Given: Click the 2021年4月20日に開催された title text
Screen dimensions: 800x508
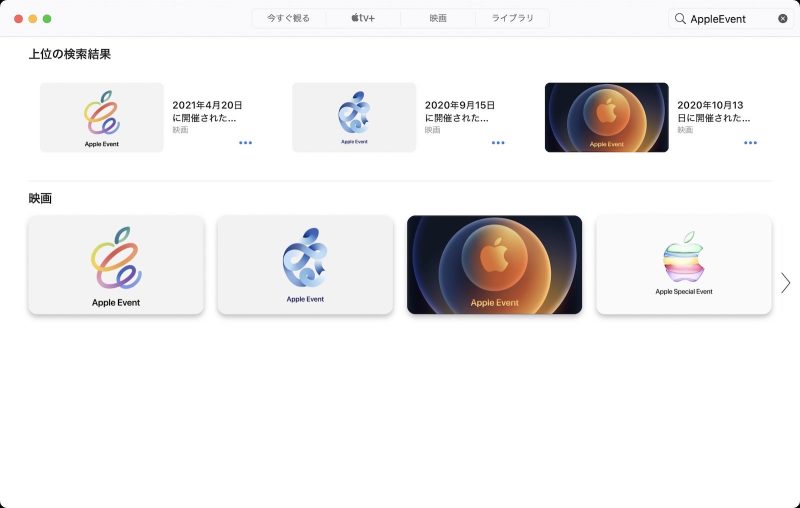Looking at the screenshot, I should click(x=207, y=111).
